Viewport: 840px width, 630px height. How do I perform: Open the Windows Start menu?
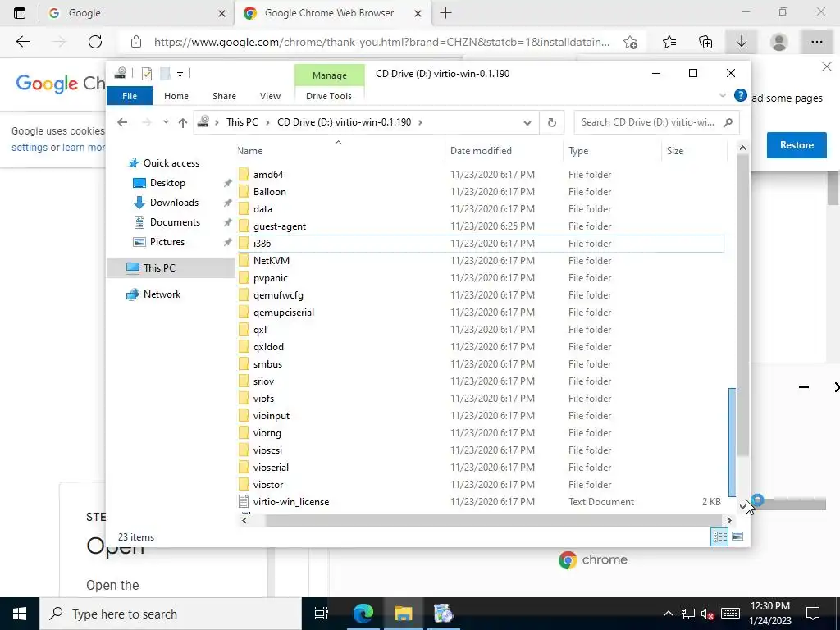(x=20, y=614)
